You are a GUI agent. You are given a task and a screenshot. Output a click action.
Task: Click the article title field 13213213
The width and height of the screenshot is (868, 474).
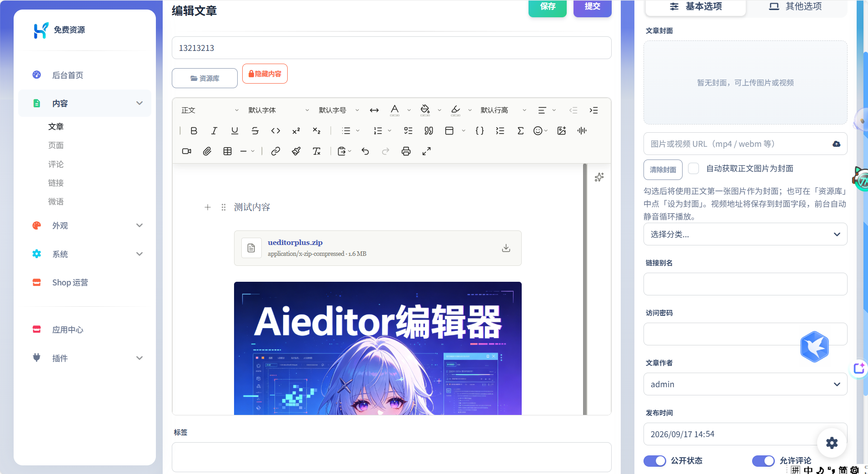pyautogui.click(x=392, y=48)
